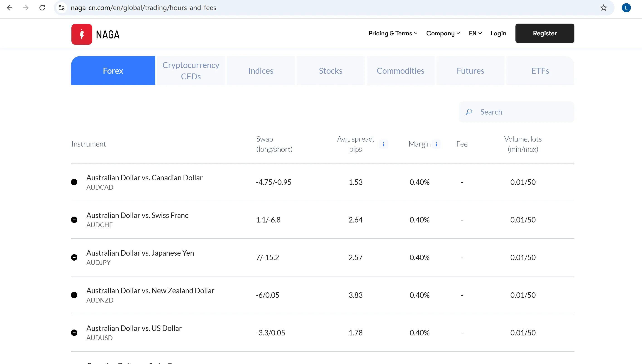642x364 pixels.
Task: Click the Avg. spread, pips column header
Action: click(355, 144)
